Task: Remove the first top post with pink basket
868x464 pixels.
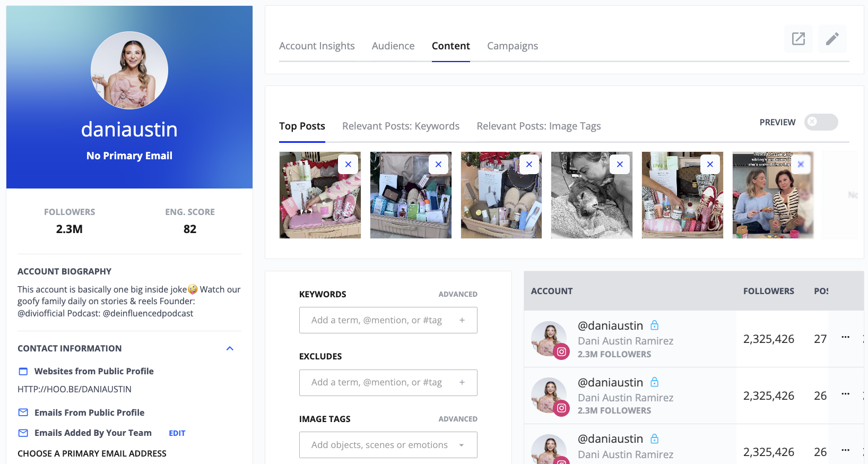Action: tap(348, 165)
